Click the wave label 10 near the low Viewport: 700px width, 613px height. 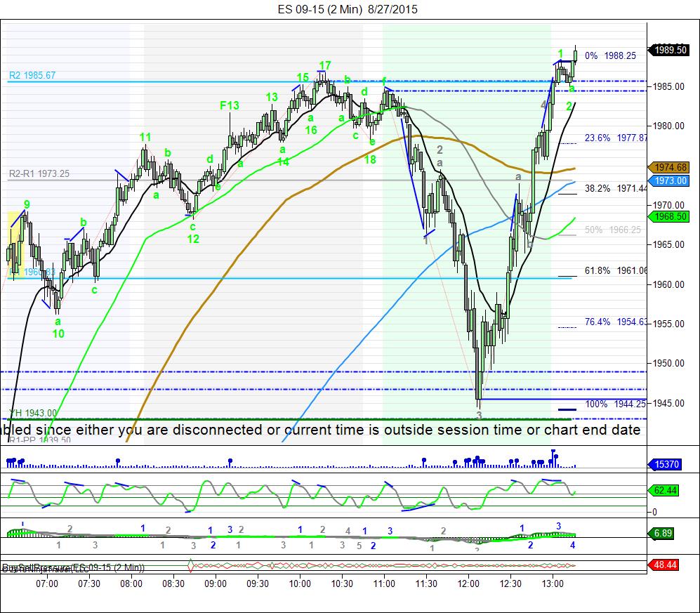58,334
